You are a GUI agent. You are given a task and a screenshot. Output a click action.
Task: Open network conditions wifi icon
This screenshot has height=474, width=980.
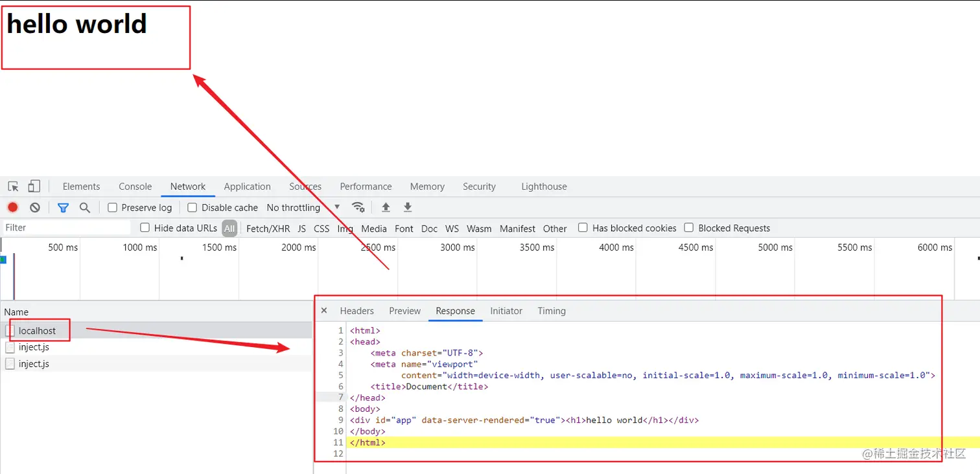tap(358, 207)
